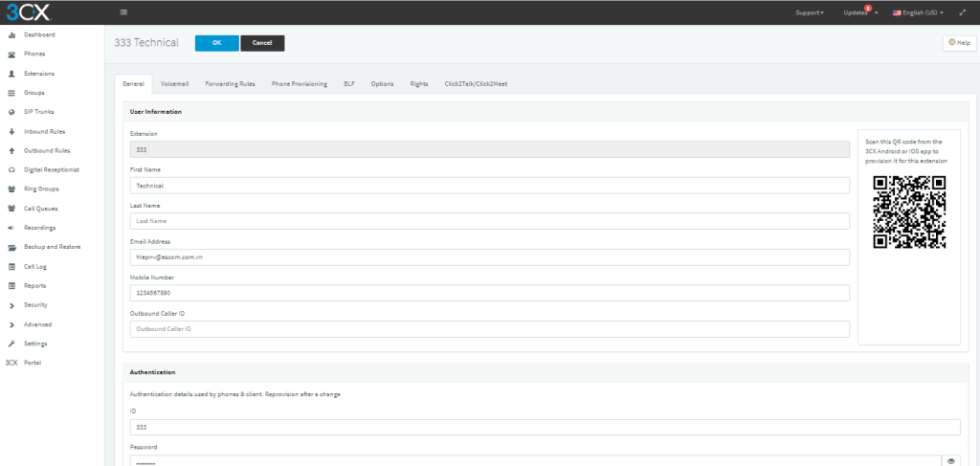Click the Settings wrench icon
Screen dimensions: 980x466
[x=11, y=344]
